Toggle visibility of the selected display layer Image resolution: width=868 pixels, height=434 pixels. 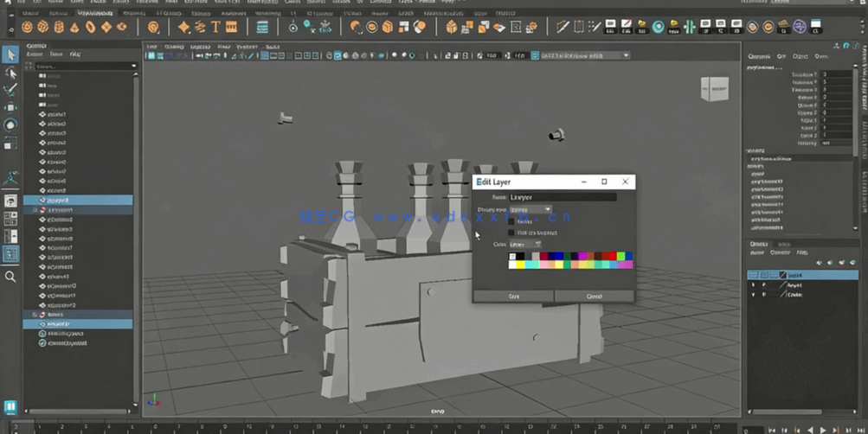pyautogui.click(x=753, y=275)
